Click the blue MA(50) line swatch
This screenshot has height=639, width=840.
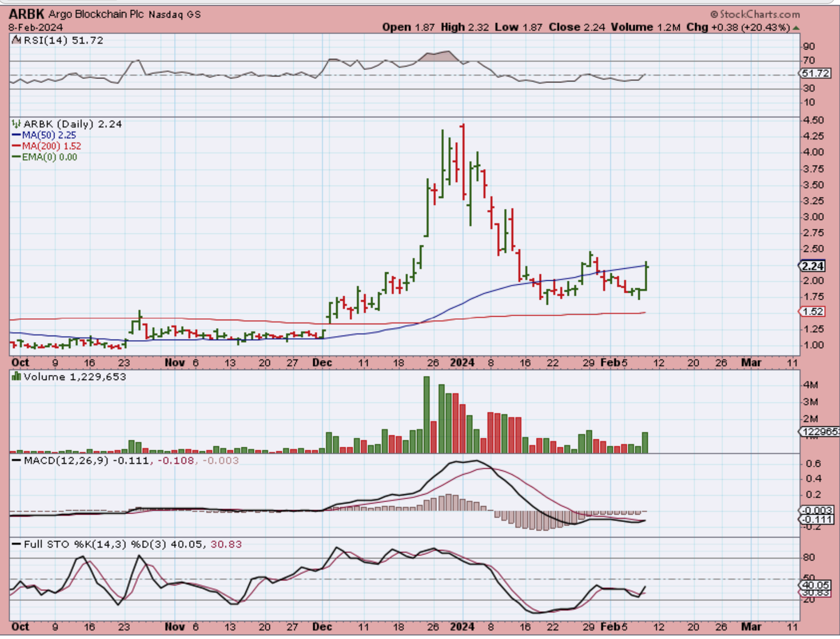(x=16, y=135)
